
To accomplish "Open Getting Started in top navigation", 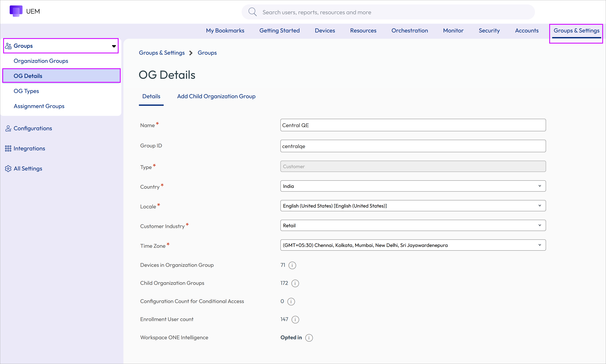I will pyautogui.click(x=280, y=30).
